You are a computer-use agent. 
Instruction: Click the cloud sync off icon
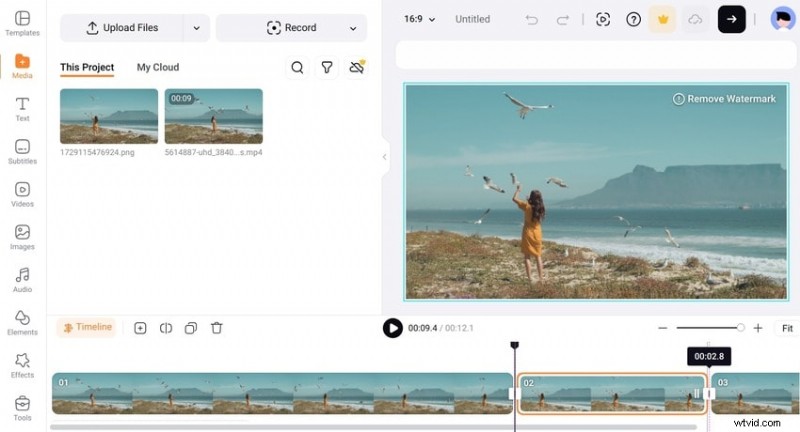point(357,67)
